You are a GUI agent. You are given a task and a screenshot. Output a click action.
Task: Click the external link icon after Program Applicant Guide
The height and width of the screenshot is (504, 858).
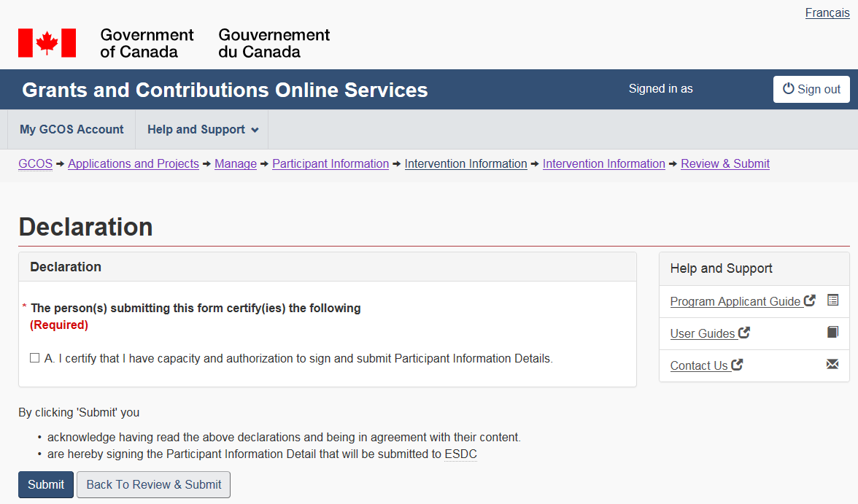(x=809, y=301)
